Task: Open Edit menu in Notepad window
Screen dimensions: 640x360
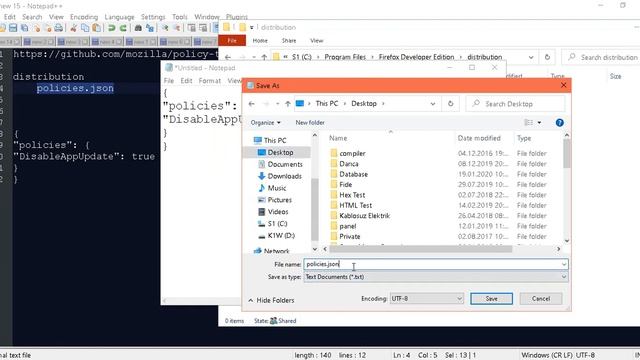Action: click(x=186, y=81)
